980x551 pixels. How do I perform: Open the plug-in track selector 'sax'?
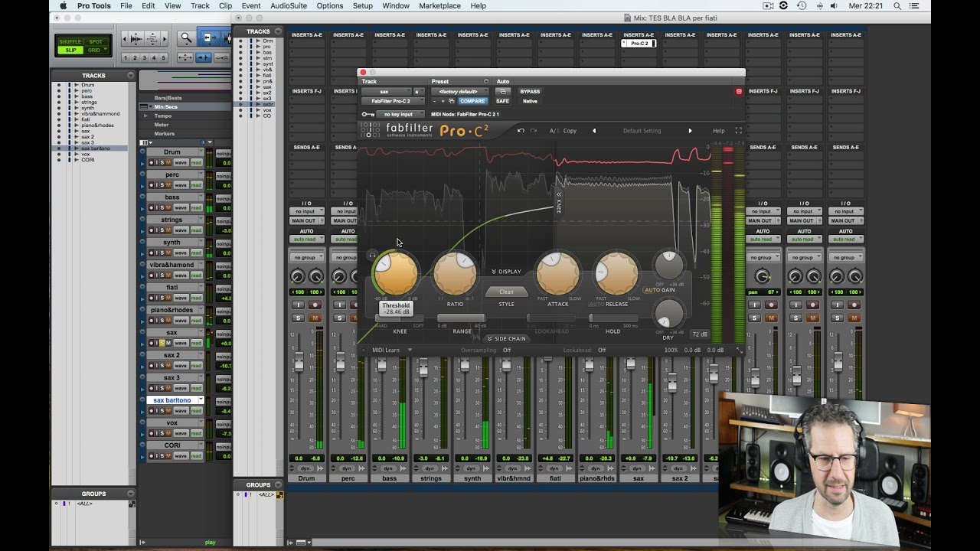387,91
